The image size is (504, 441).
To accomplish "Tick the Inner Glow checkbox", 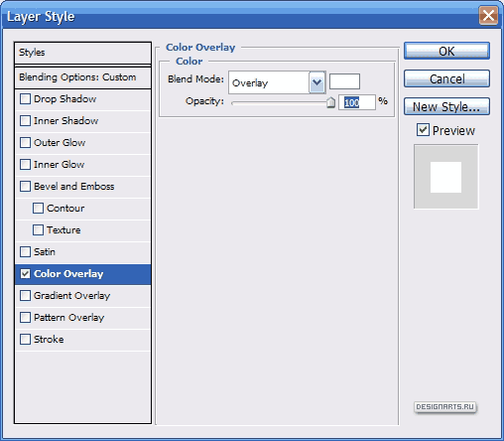I will click(x=25, y=164).
